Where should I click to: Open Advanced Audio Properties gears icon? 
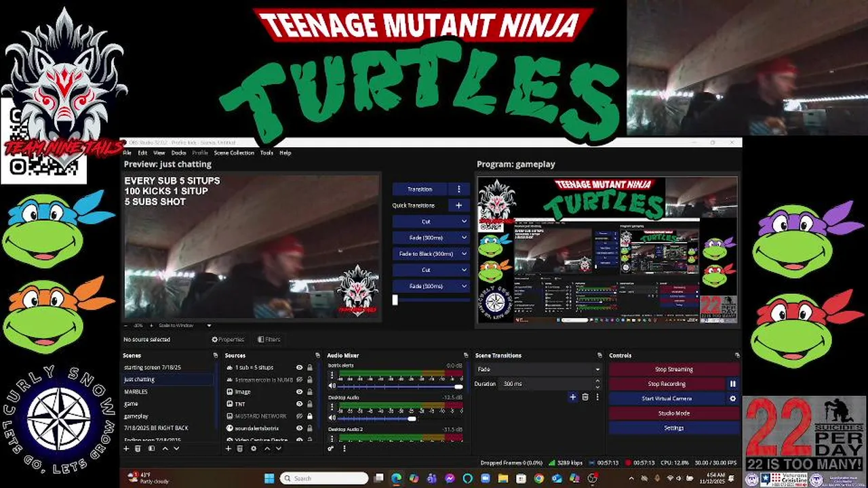click(331, 449)
